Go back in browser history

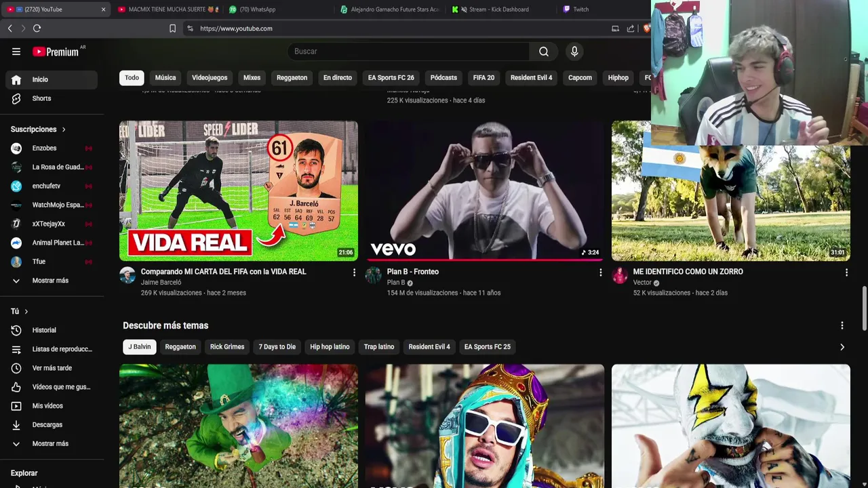(9, 28)
